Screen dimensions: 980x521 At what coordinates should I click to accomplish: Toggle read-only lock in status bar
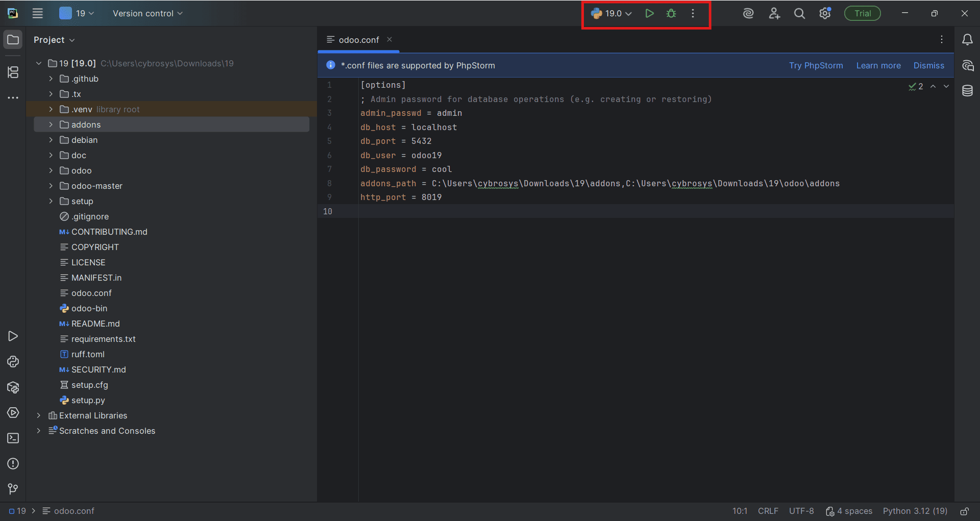pyautogui.click(x=964, y=511)
